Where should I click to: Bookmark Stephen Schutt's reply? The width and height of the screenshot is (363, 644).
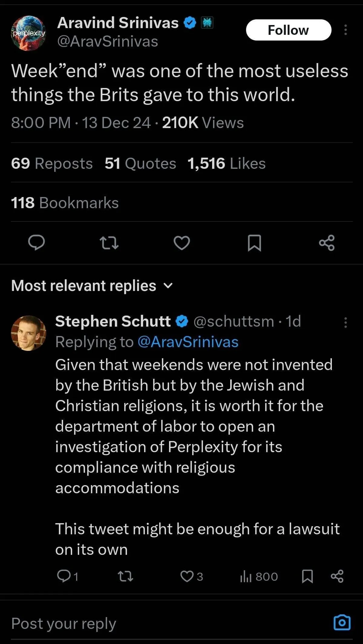307,576
